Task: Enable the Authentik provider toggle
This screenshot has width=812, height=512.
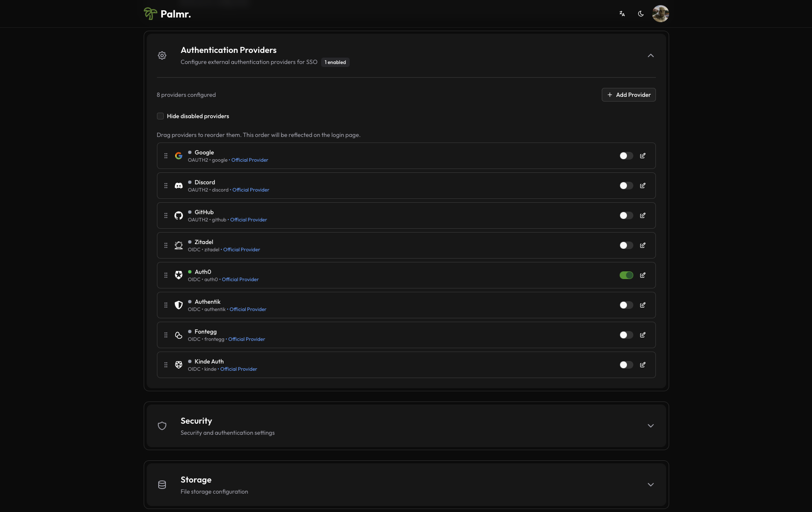Action: pyautogui.click(x=626, y=305)
